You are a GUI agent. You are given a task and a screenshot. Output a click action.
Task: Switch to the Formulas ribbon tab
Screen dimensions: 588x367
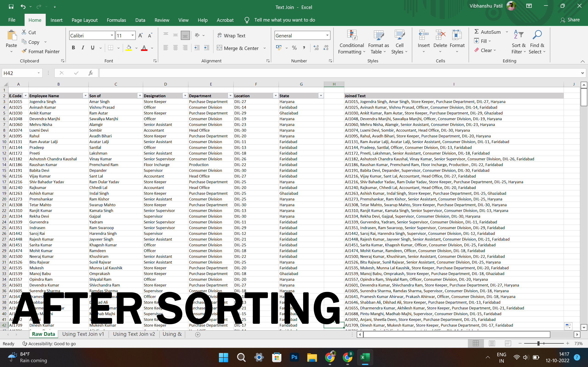click(116, 20)
